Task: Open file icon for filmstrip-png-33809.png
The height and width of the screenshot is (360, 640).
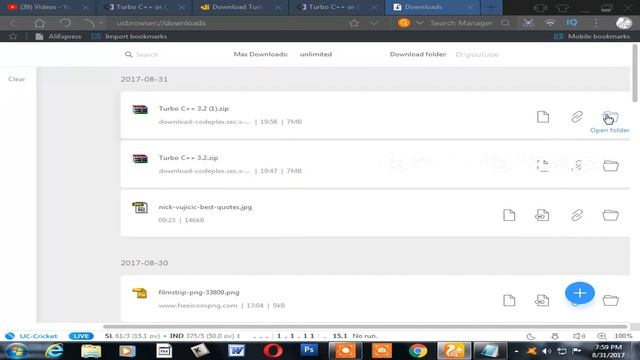Action: click(509, 300)
